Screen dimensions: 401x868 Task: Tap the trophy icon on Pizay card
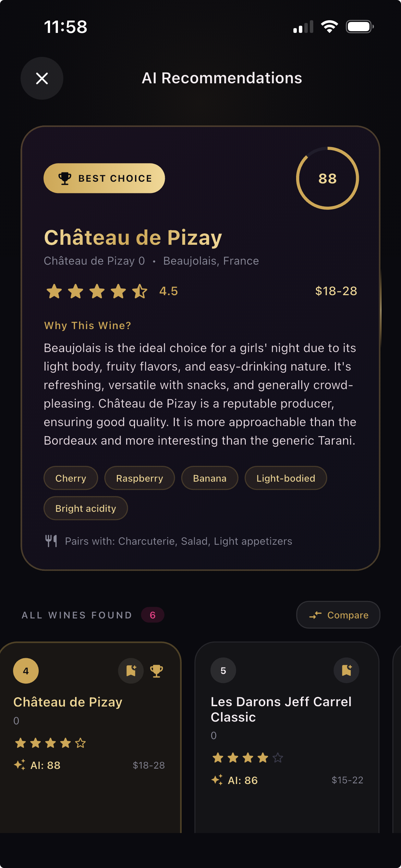[157, 671]
